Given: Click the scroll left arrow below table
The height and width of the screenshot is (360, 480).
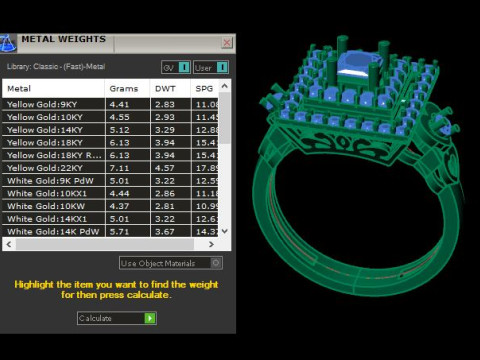Looking at the screenshot, I should pyautogui.click(x=9, y=244).
